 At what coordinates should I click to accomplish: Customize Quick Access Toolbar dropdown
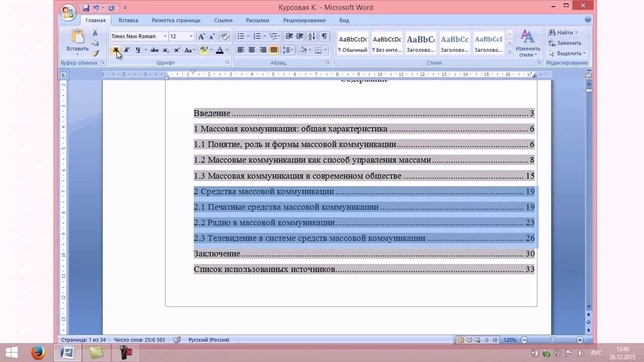point(125,8)
